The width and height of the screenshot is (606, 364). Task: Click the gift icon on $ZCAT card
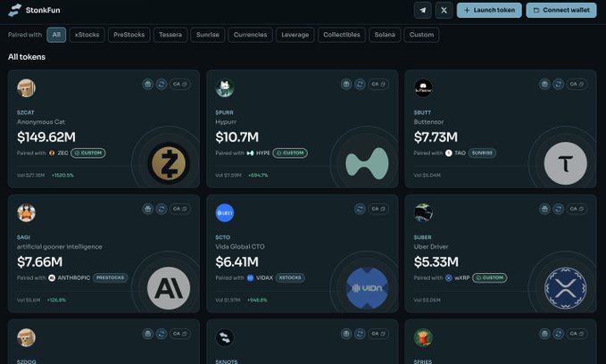tap(147, 84)
